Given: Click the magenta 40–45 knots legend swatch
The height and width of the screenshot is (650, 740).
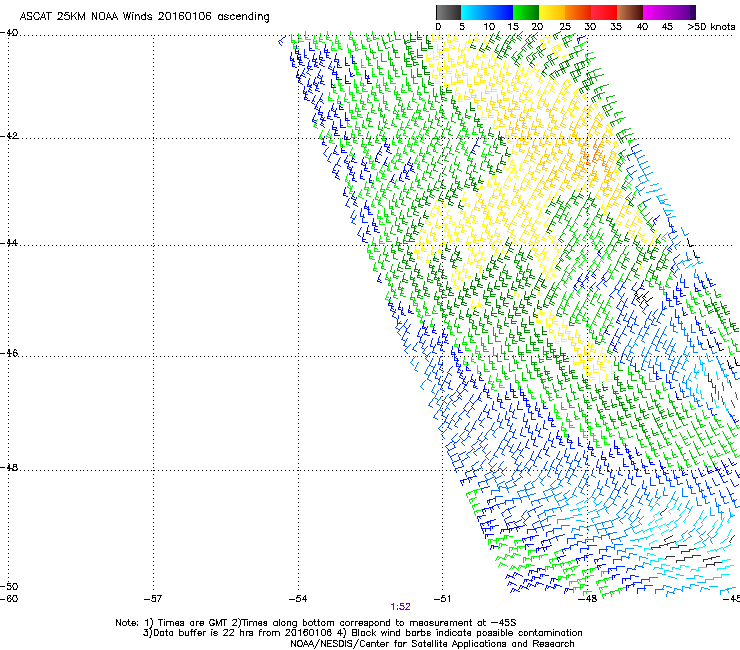Looking at the screenshot, I should 656,12.
